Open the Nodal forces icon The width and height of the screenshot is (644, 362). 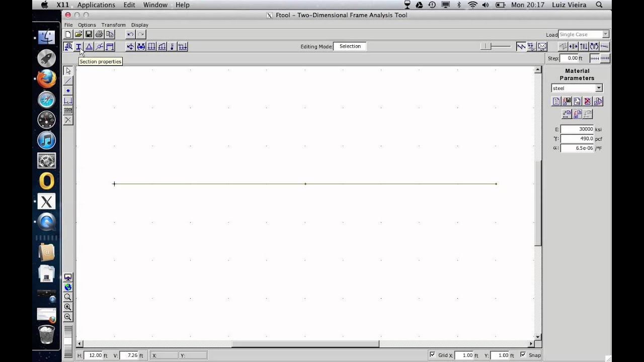coord(130,47)
